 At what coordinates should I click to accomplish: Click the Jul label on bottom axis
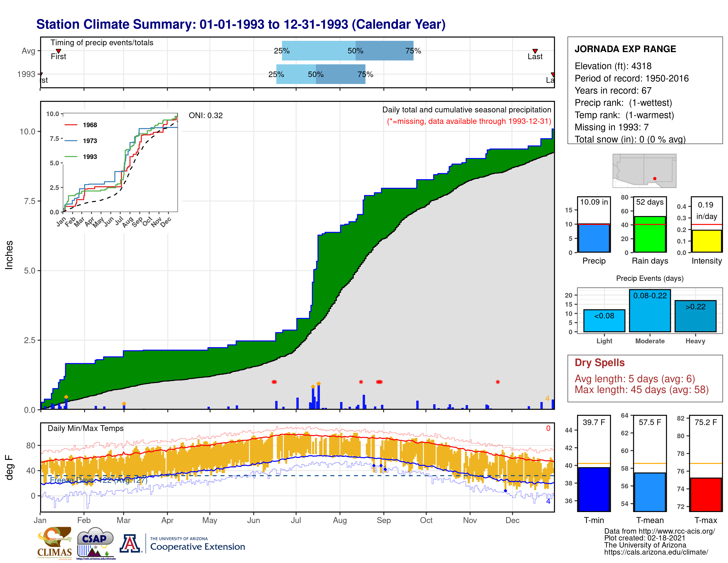click(x=296, y=520)
